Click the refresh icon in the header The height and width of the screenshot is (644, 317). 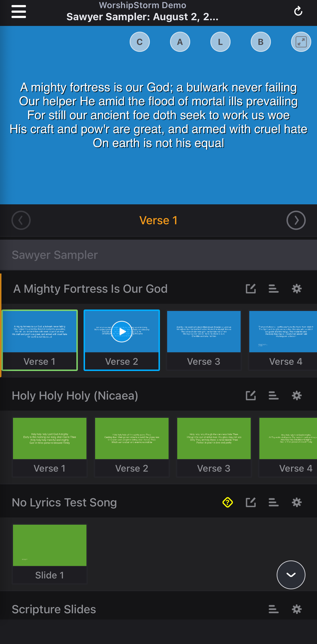pyautogui.click(x=298, y=11)
